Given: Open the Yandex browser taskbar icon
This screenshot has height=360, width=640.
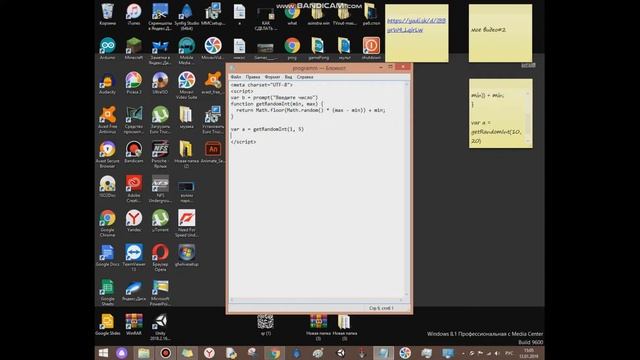Looking at the screenshot, I should (209, 353).
